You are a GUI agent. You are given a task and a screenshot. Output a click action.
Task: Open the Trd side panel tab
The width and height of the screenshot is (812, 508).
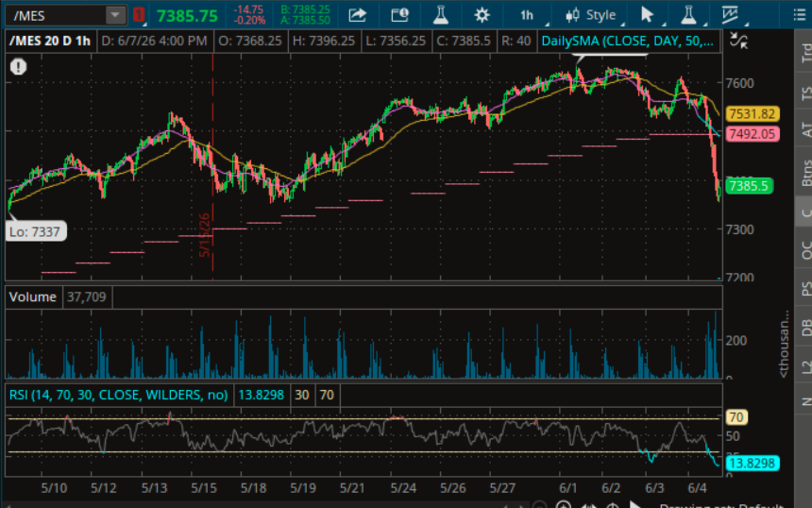point(805,53)
